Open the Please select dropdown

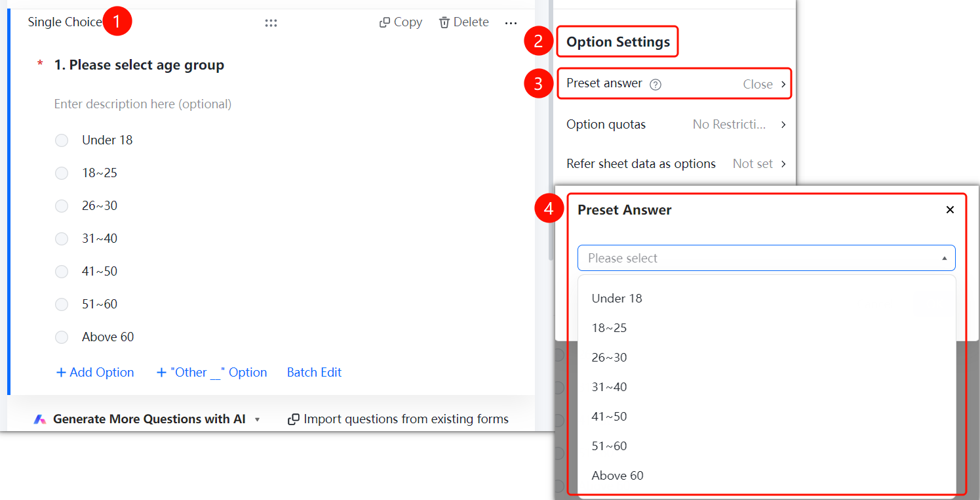coord(766,258)
